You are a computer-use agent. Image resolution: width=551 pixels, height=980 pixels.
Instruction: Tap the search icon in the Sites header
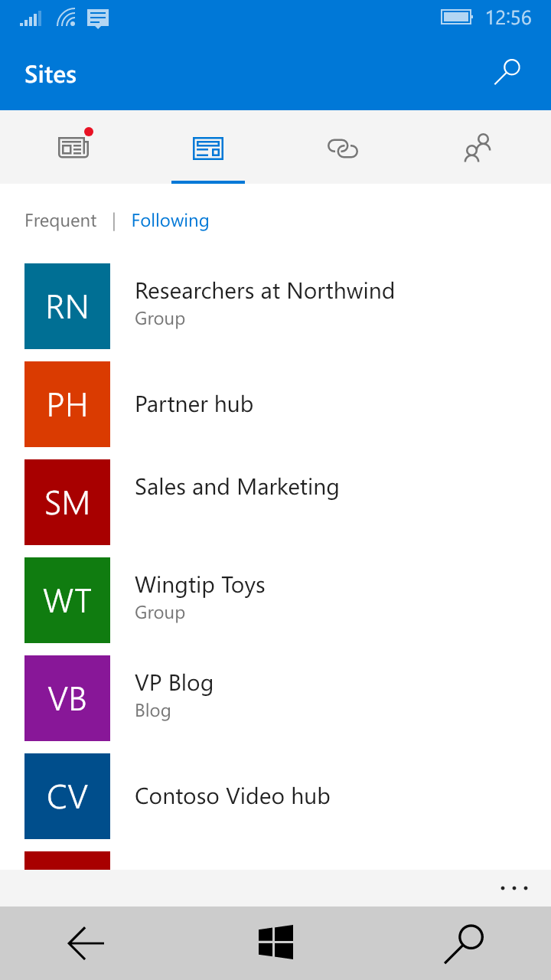tap(507, 73)
